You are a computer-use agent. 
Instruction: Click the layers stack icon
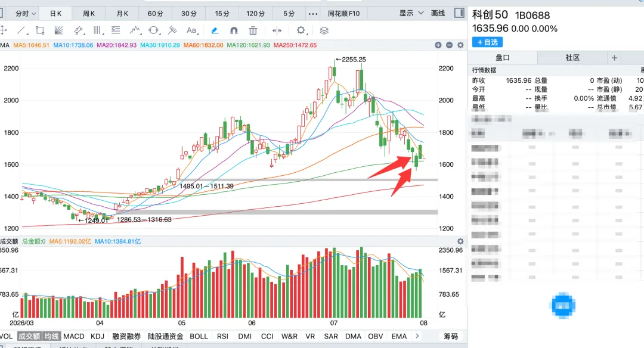pyautogui.click(x=324, y=30)
